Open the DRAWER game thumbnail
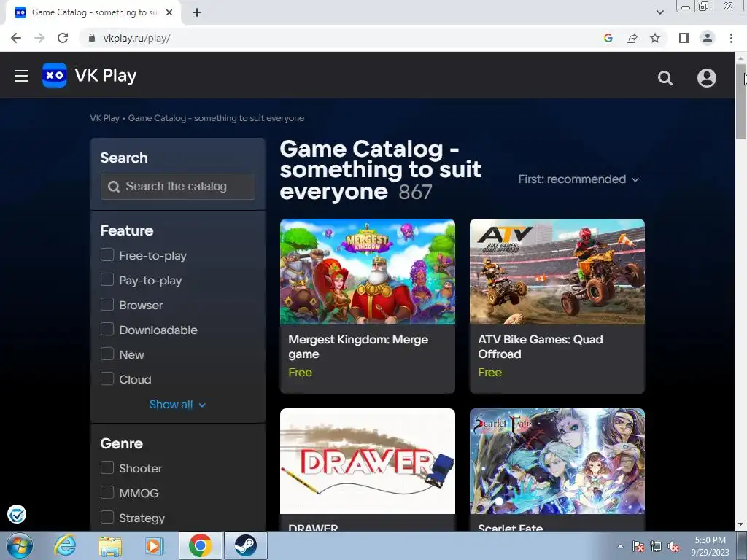The height and width of the screenshot is (560, 747). click(368, 461)
